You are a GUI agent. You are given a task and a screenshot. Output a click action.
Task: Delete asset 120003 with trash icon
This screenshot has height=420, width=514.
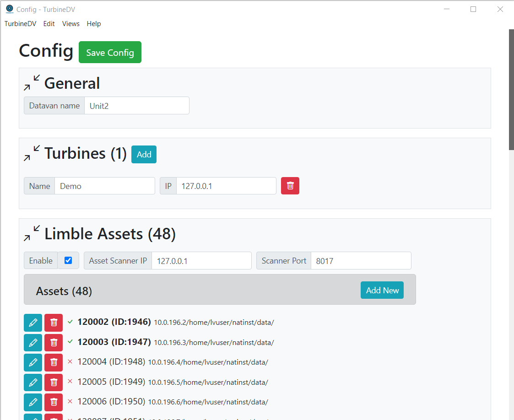pos(54,343)
